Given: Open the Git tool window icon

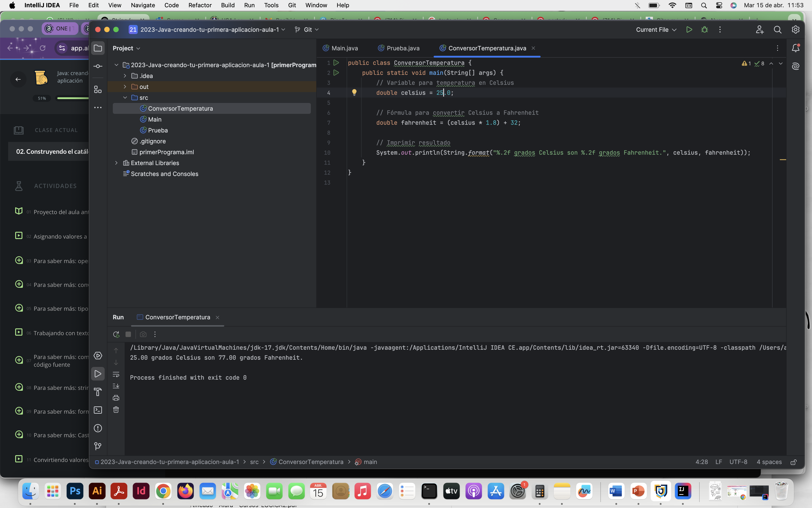Looking at the screenshot, I should pyautogui.click(x=98, y=446).
